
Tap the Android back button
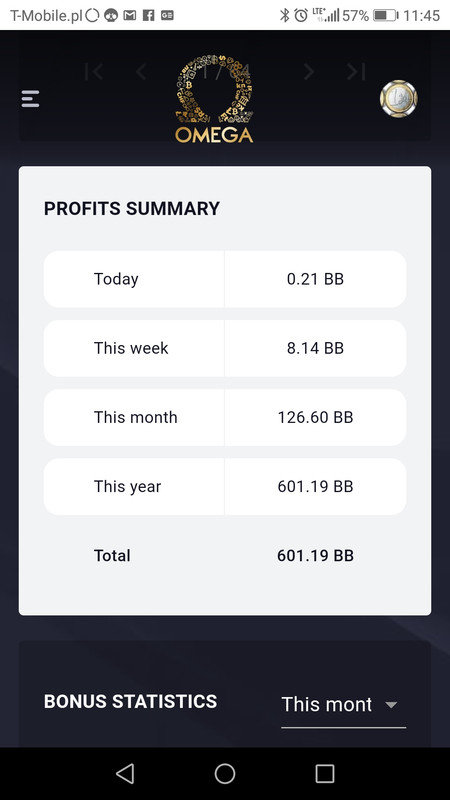coord(125,773)
